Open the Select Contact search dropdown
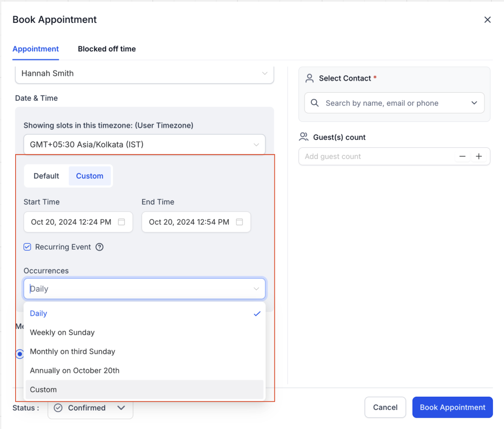Viewport: 504px width, 429px height. coord(474,103)
